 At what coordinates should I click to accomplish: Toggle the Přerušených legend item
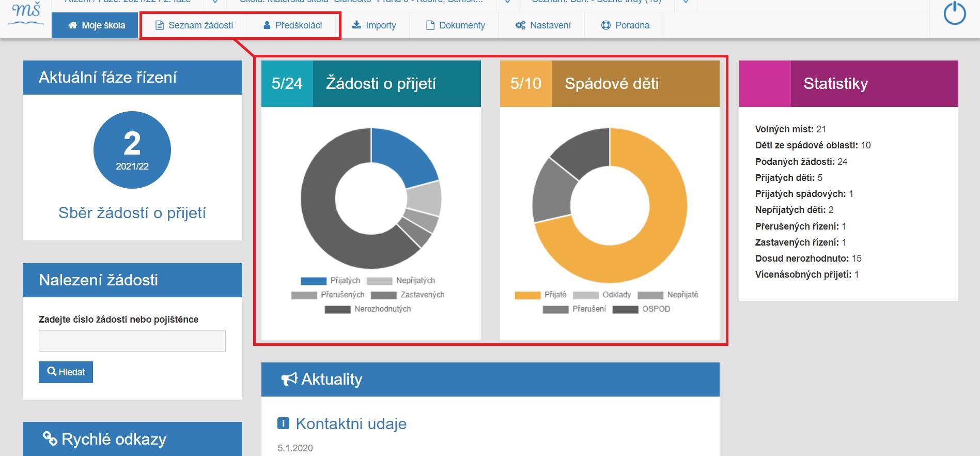click(x=328, y=295)
